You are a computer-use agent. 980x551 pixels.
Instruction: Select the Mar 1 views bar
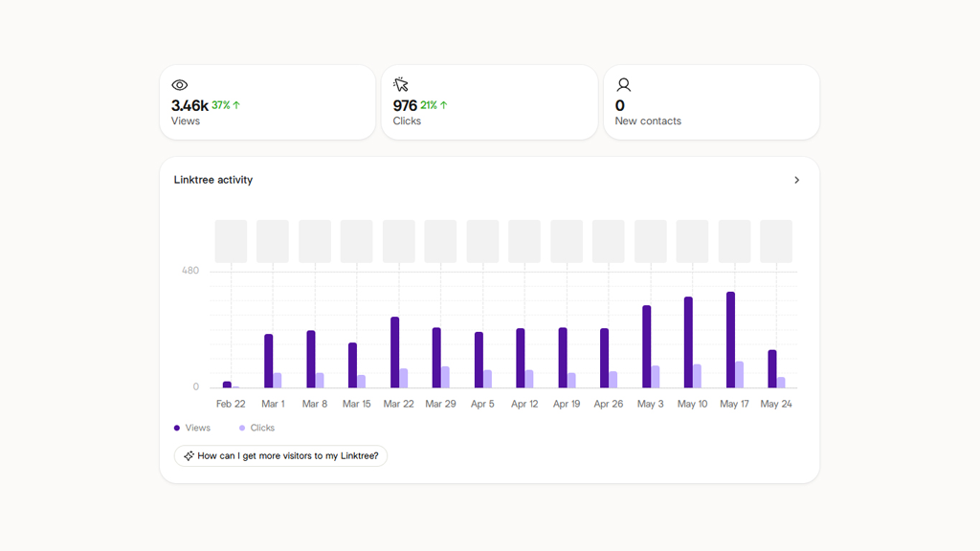[269, 361]
